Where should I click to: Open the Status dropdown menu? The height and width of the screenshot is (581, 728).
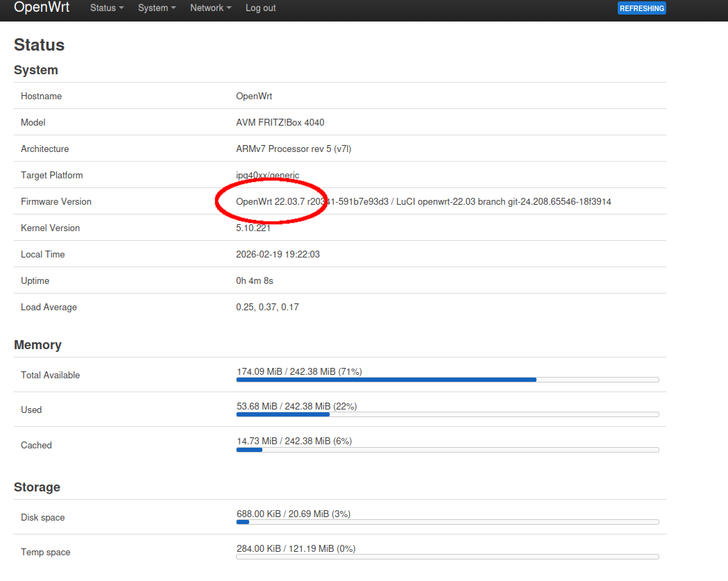(x=107, y=8)
